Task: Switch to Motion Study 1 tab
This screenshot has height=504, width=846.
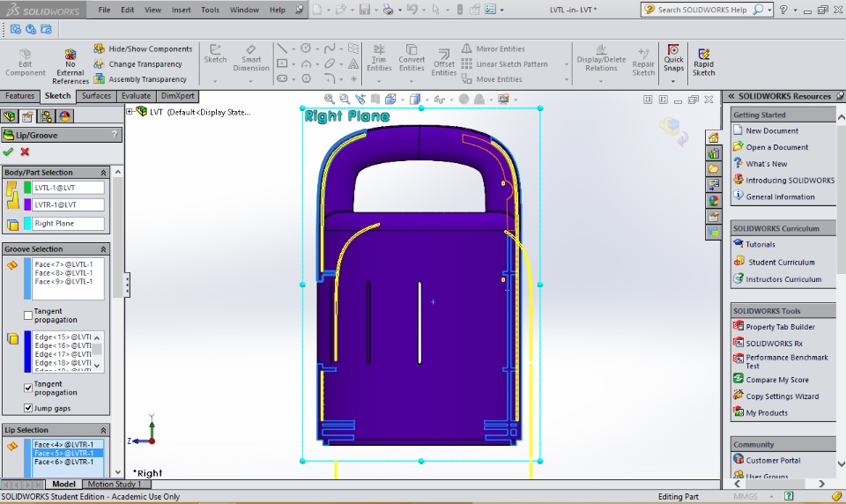Action: tap(114, 484)
